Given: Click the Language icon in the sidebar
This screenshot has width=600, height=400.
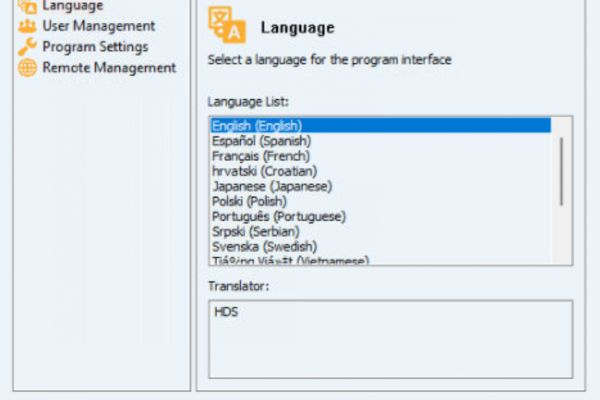Looking at the screenshot, I should pos(28,6).
